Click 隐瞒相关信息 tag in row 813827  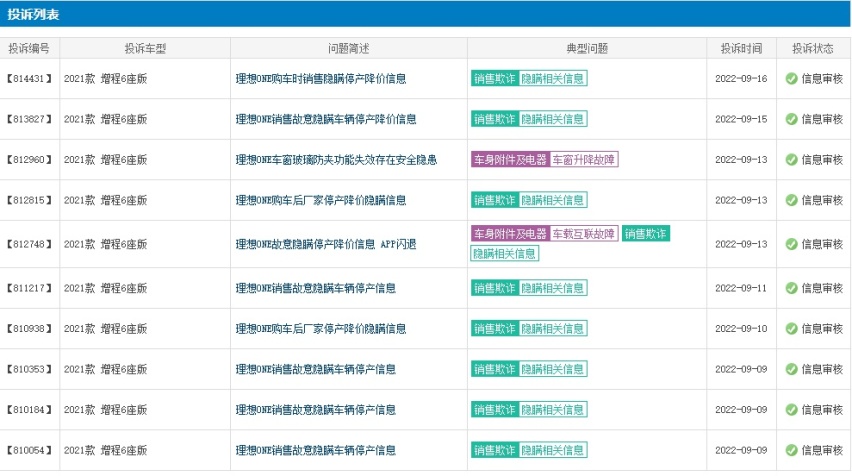553,119
